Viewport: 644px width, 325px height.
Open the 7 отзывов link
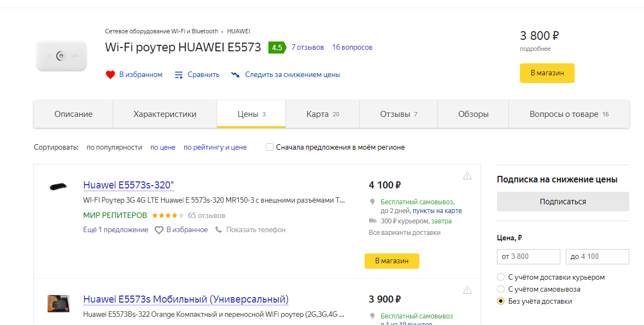(x=308, y=48)
